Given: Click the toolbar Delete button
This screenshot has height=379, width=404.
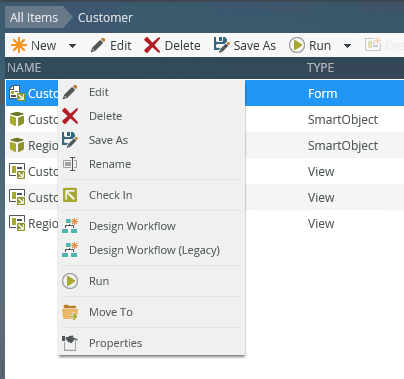Looking at the screenshot, I should coord(172,45).
